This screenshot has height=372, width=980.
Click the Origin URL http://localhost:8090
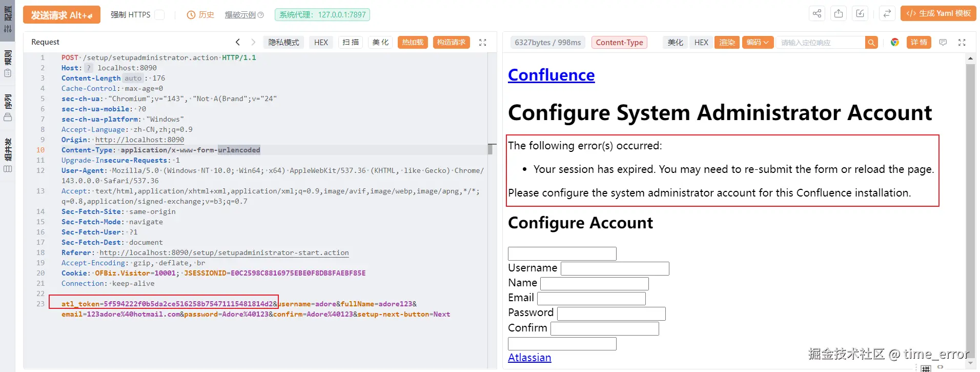(139, 140)
